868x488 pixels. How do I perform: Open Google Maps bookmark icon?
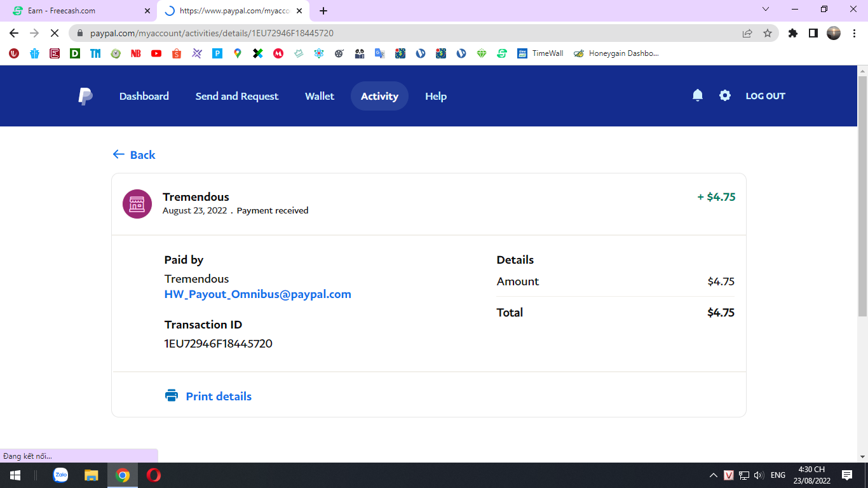point(238,53)
